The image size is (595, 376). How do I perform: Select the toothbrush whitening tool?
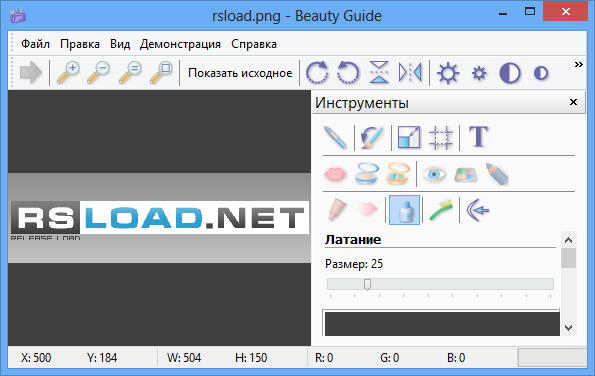(441, 209)
